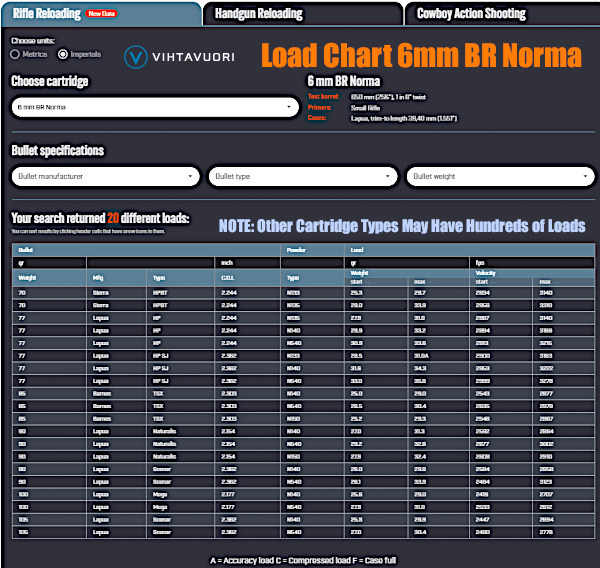Expand the Bullet type dropdown
Viewport: 600px width, 568px height.
[303, 176]
